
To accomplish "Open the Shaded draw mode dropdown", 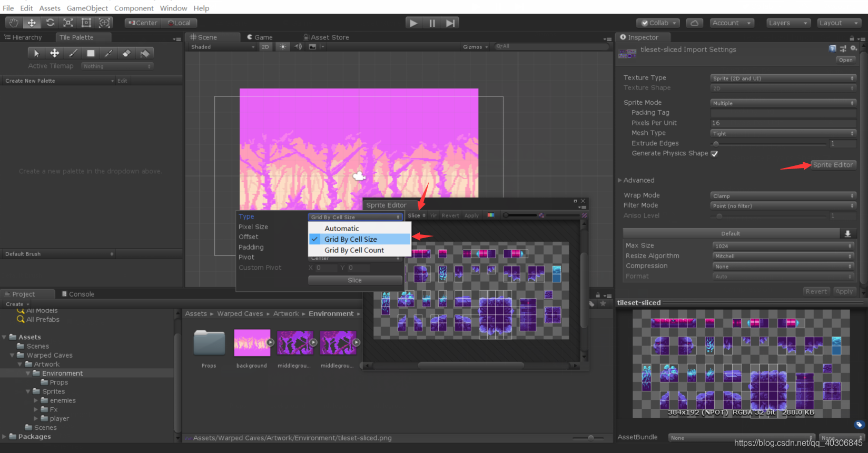I will (x=222, y=47).
